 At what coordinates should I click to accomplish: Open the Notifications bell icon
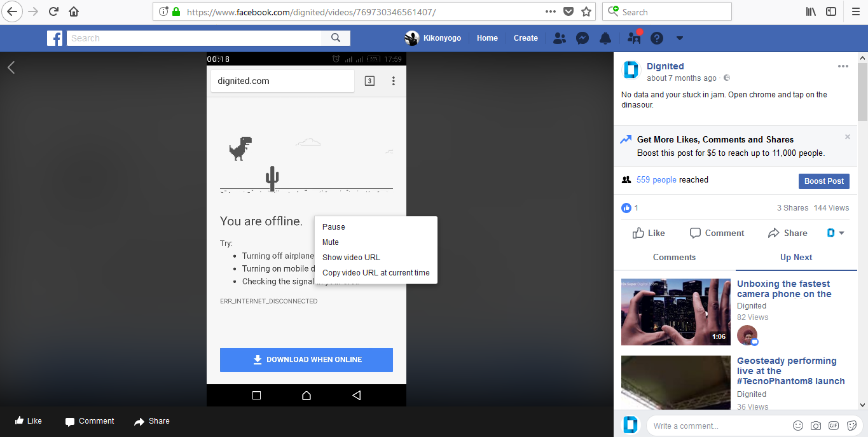[x=605, y=38]
